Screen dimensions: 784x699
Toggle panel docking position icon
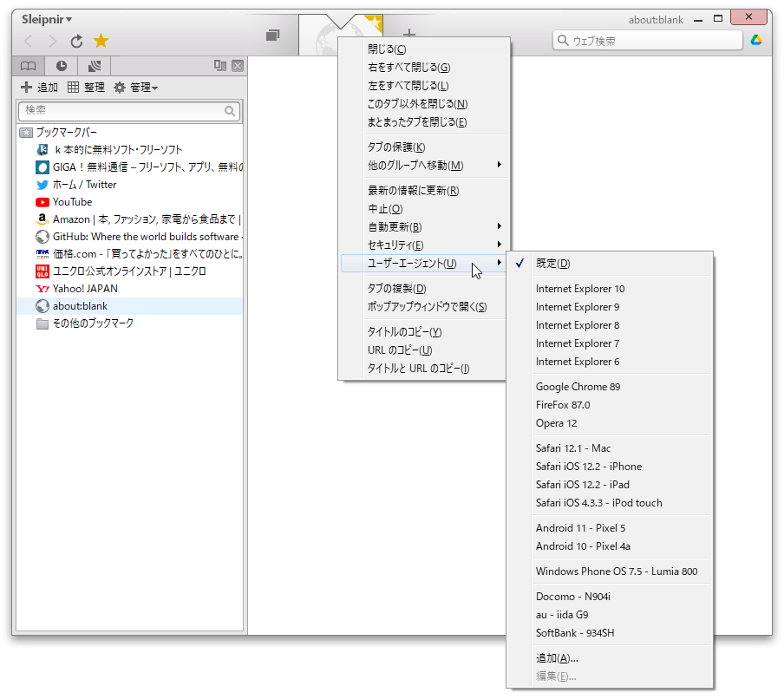pos(220,66)
